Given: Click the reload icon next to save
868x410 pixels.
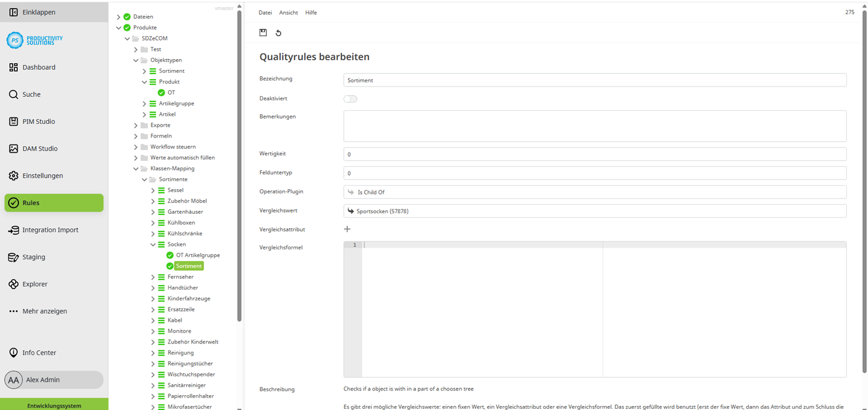Looking at the screenshot, I should click(278, 33).
